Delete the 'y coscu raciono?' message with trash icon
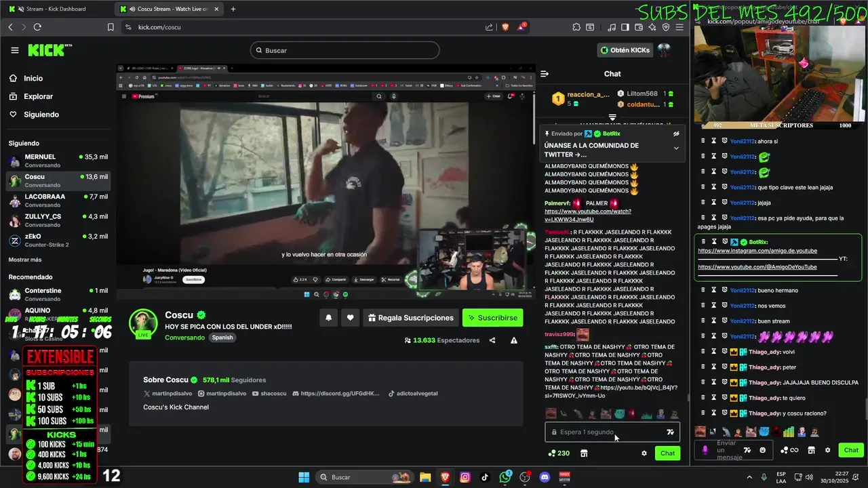Screen dimensions: 868x488 pyautogui.click(x=703, y=413)
